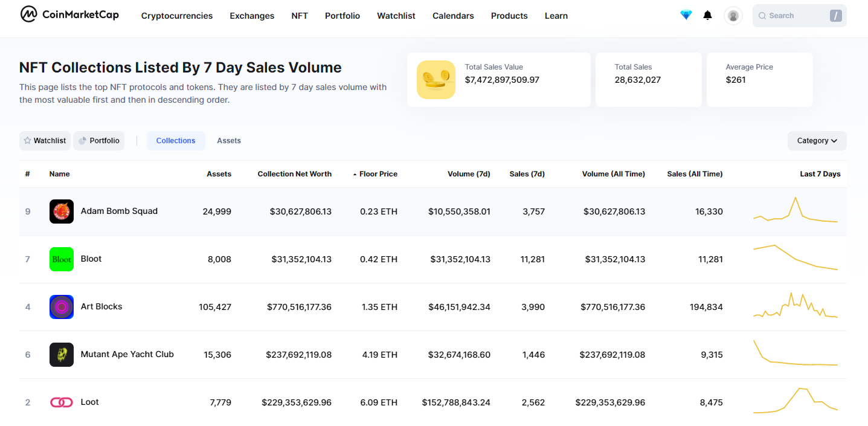This screenshot has height=426, width=868.
Task: Click the Watchlist filter button
Action: pyautogui.click(x=45, y=141)
